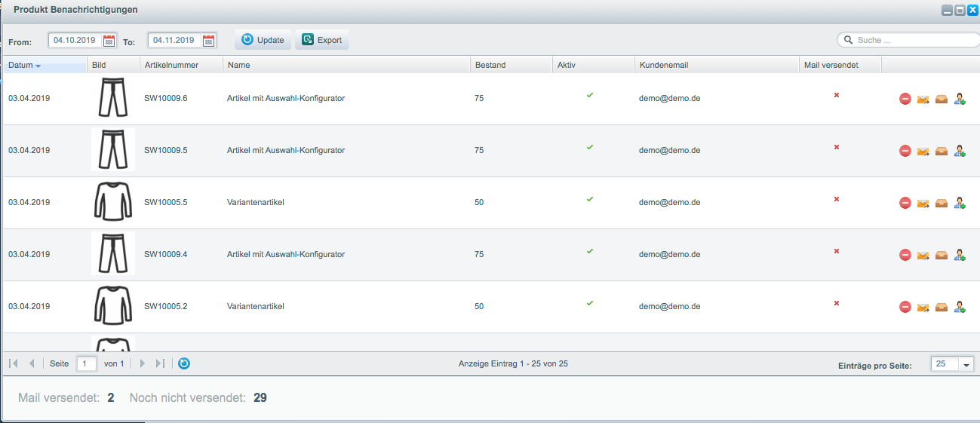Go to previous page arrow
The height and width of the screenshot is (423, 980).
(x=32, y=363)
